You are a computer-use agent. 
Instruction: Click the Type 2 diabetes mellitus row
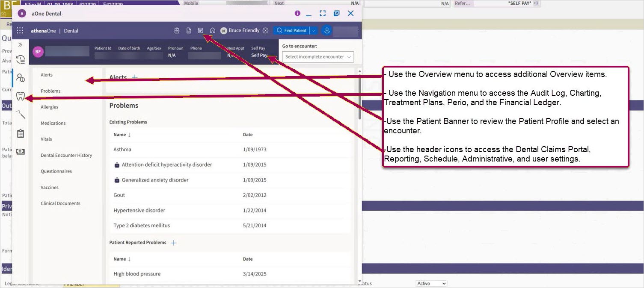pyautogui.click(x=230, y=225)
